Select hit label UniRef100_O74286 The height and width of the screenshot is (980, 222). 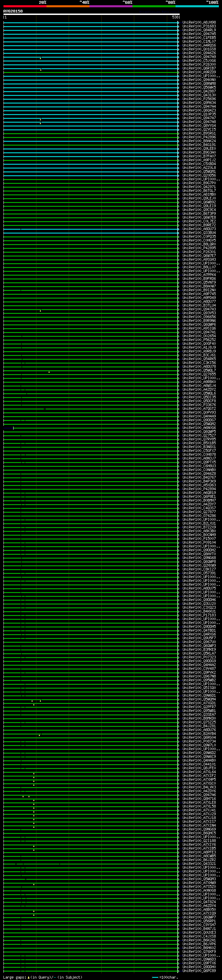199,516
